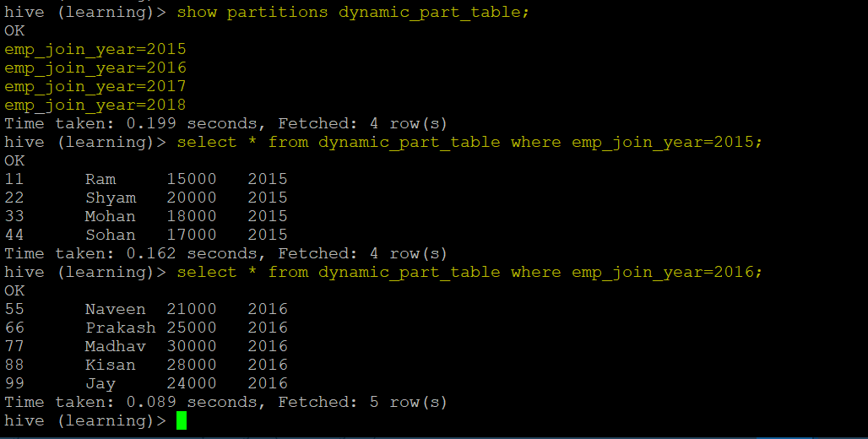Click select query filtering emp_join_year=2015
The width and height of the screenshot is (868, 439).
[x=469, y=143]
